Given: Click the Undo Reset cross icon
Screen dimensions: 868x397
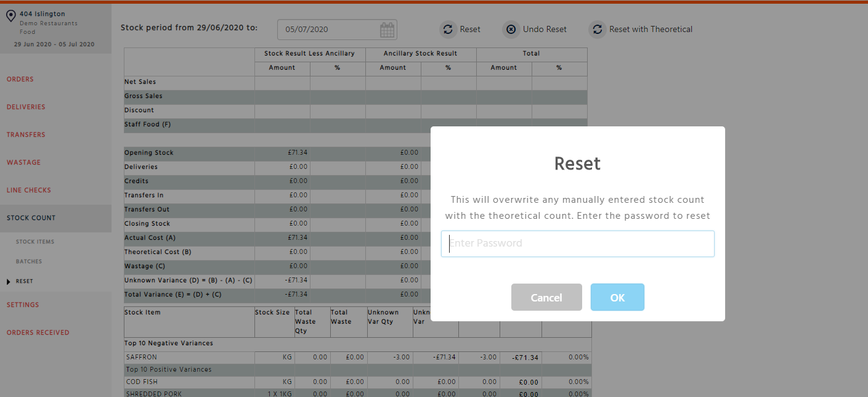Looking at the screenshot, I should 511,29.
